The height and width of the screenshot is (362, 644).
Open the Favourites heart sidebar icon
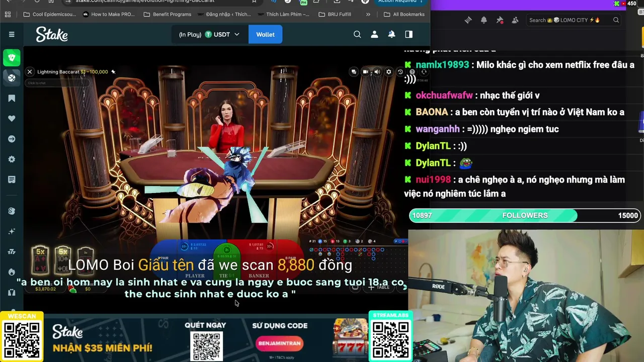click(12, 119)
